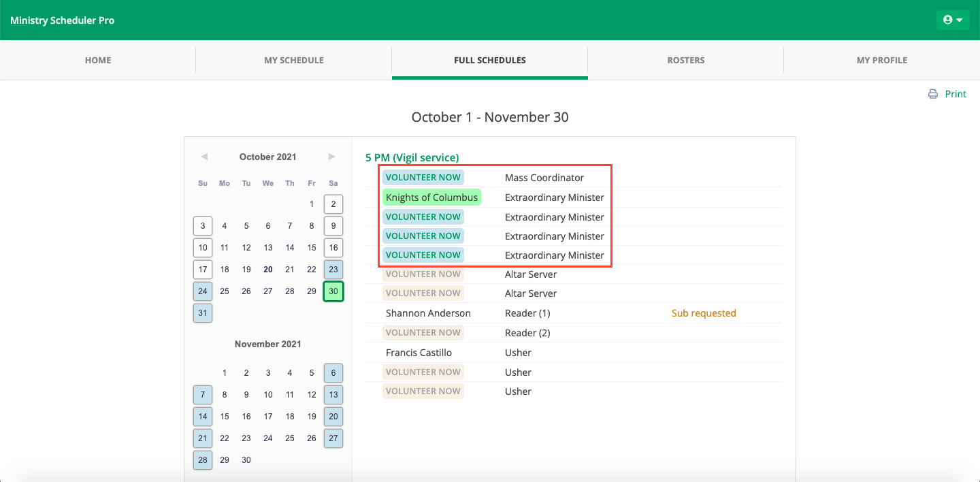The width and height of the screenshot is (980, 482).
Task: Volunteer for Reader (2) position
Action: [423, 333]
